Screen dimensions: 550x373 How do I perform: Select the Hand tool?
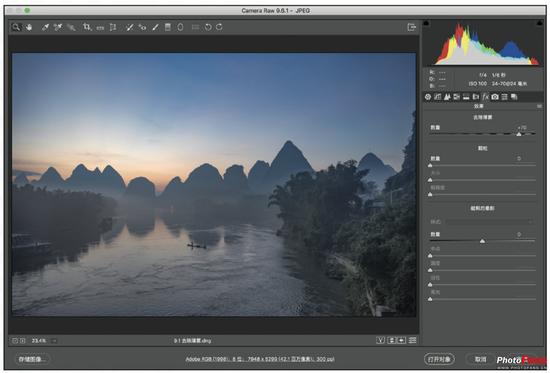[29, 27]
